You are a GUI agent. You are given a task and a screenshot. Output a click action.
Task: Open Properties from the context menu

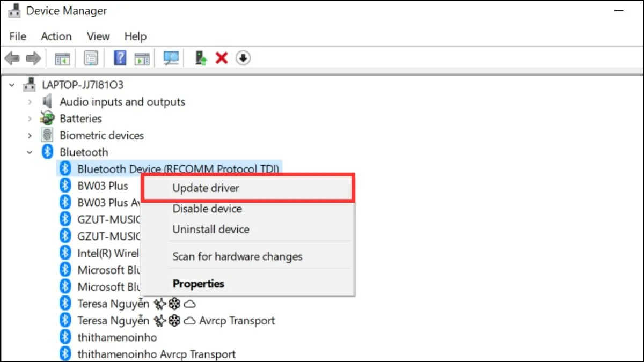[x=199, y=284]
